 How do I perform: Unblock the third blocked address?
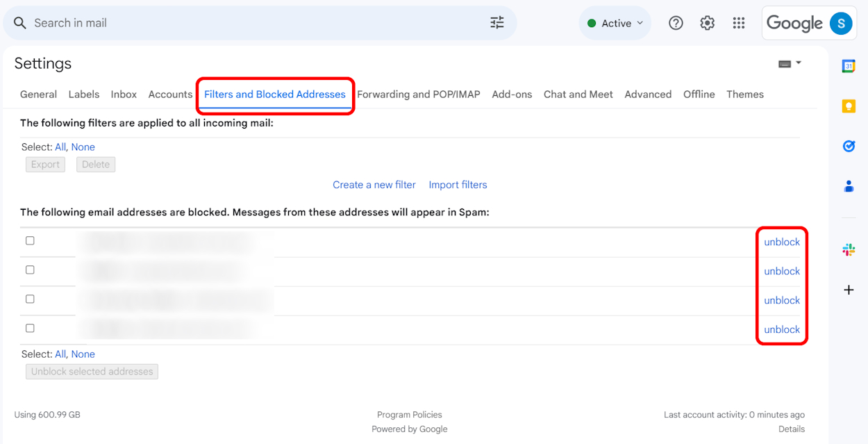tap(782, 299)
